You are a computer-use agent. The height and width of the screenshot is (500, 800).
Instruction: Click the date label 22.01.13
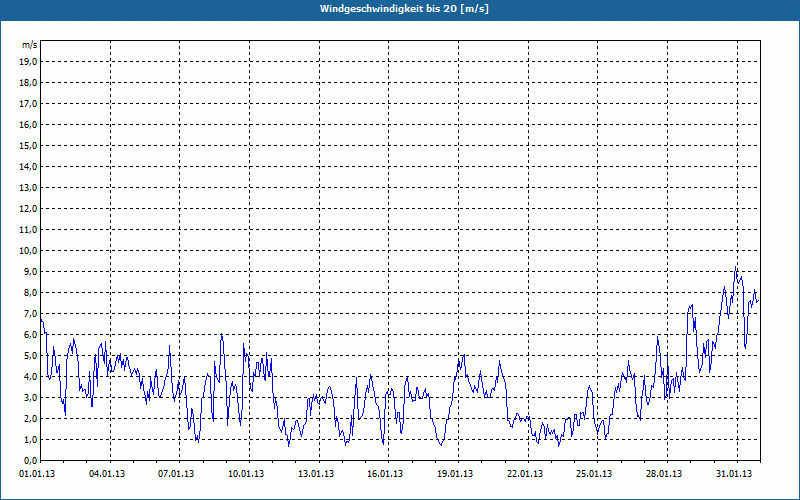tap(525, 474)
